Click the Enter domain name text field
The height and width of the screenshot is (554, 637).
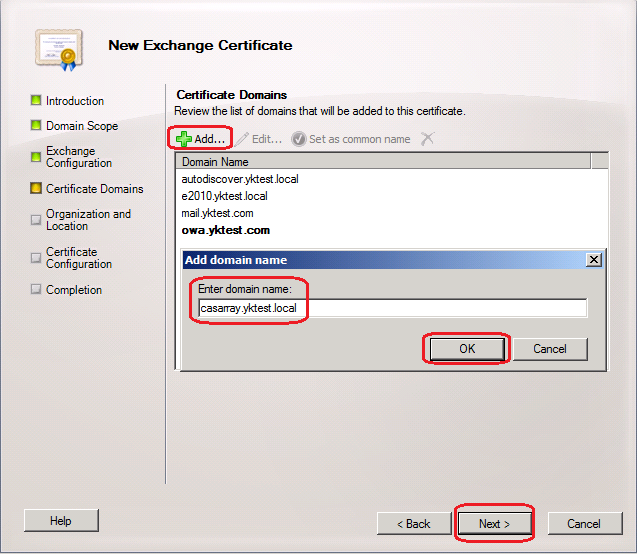391,308
